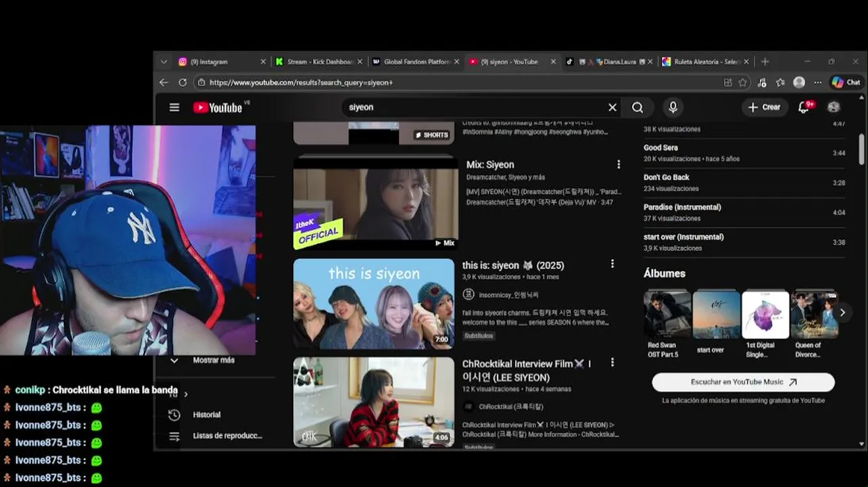Open the browser settings and more menu

click(818, 83)
